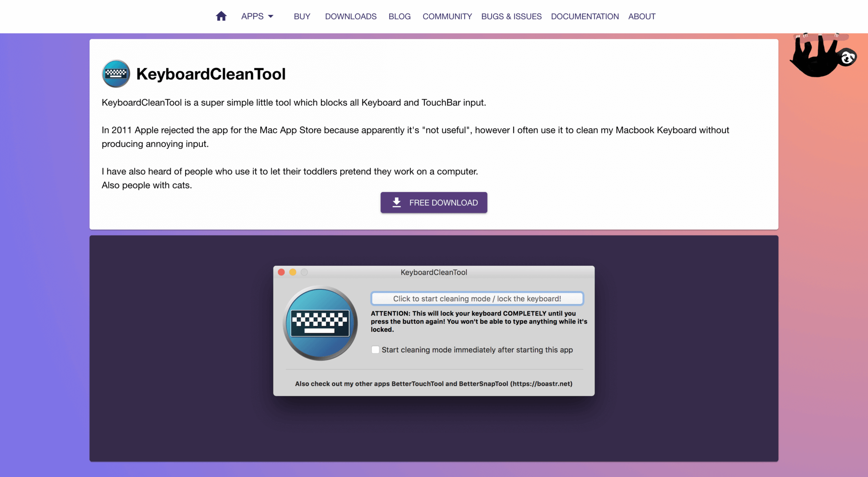868x477 pixels.
Task: Click the gray zoom dot of the app window
Action: [304, 272]
